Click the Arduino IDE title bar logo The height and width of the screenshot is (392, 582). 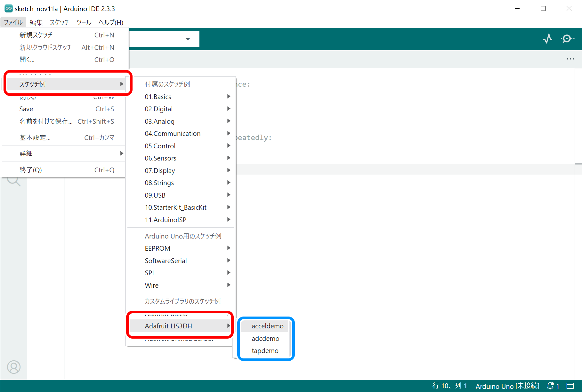[x=8, y=9]
